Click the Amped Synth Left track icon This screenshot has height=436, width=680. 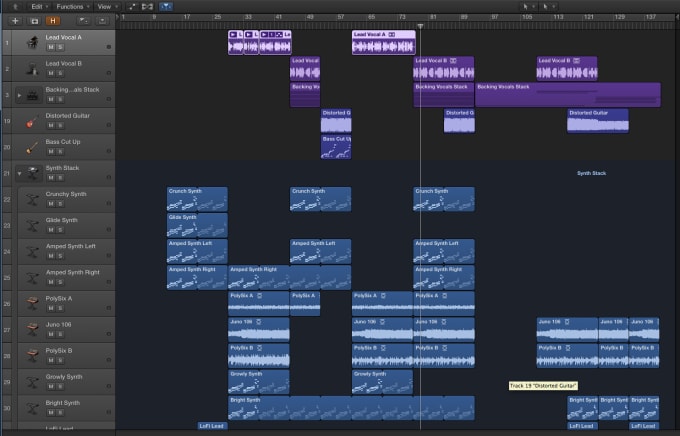point(32,252)
